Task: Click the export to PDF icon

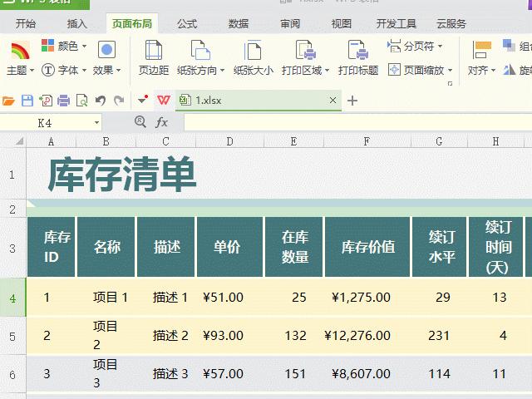Action: tap(46, 101)
